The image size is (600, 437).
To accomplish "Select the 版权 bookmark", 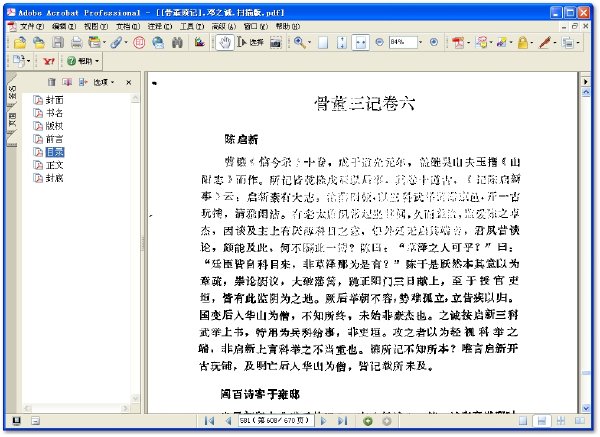I will (54, 126).
